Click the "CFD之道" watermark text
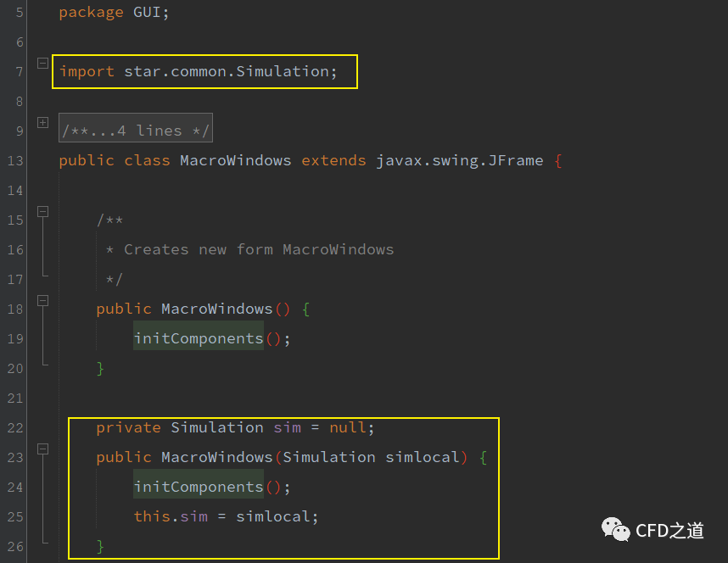 point(670,531)
